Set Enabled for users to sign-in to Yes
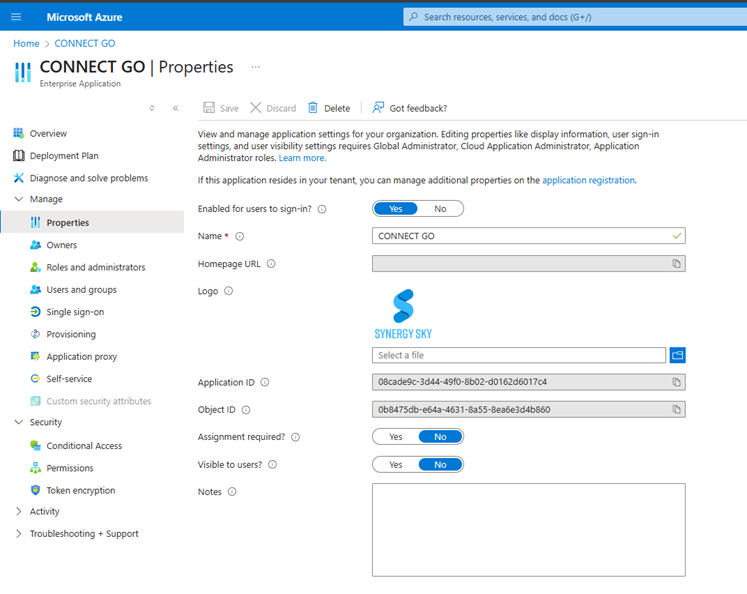This screenshot has width=747, height=594. [395, 209]
